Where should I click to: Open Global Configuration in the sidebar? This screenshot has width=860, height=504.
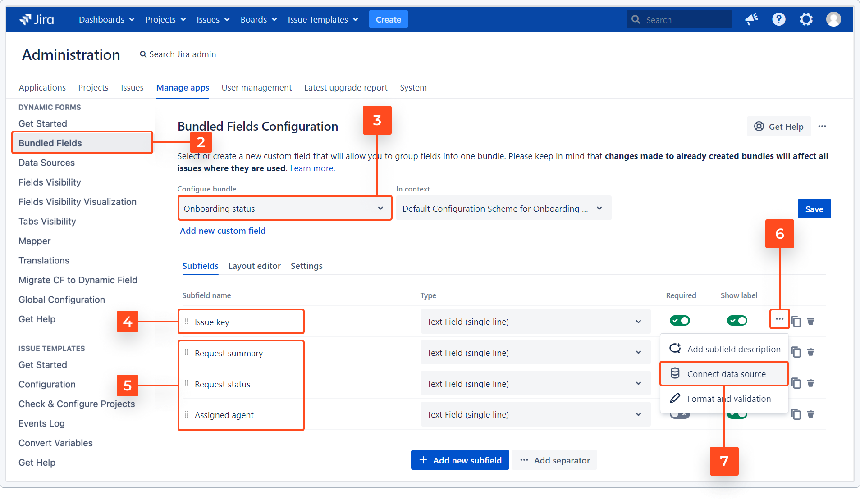61,300
